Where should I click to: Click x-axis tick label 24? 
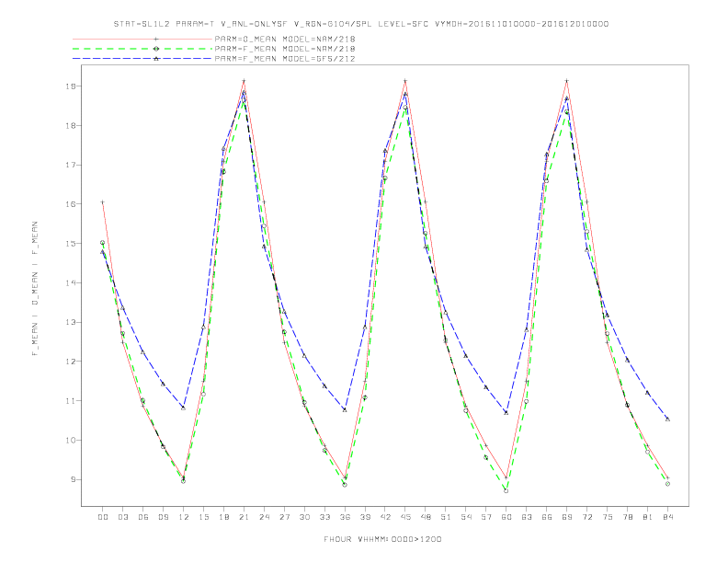click(264, 517)
